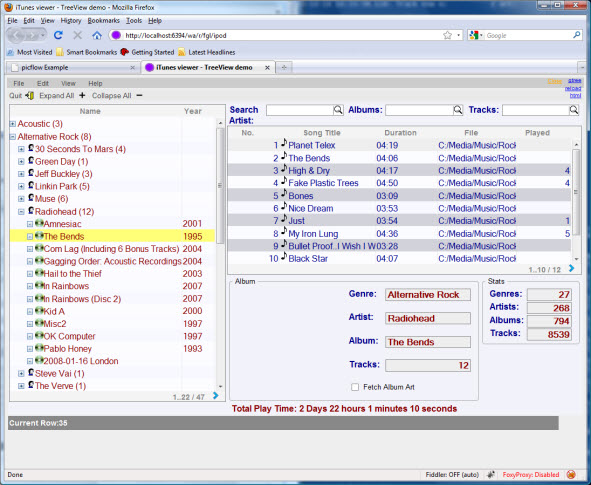This screenshot has height=485, width=591.
Task: Open a new tab with the plus button
Action: 284,67
